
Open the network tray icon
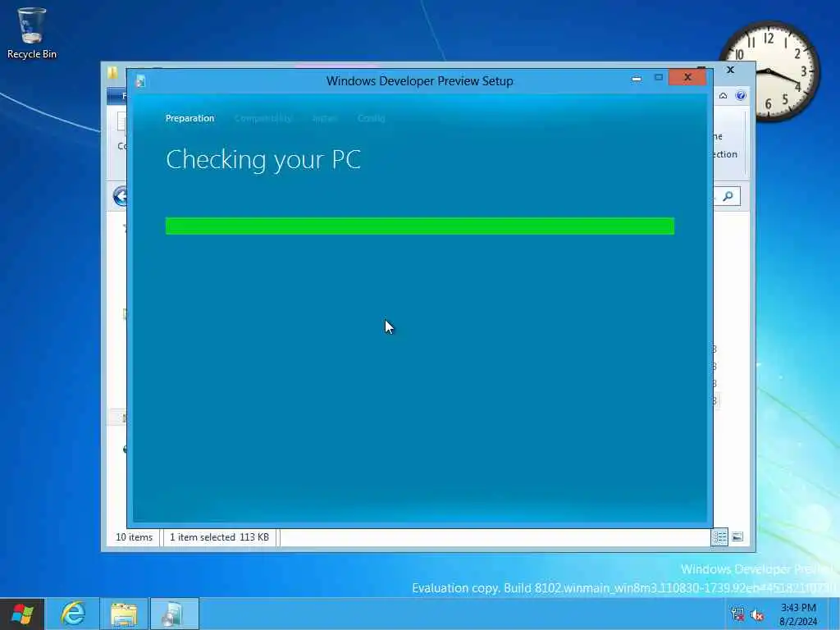(737, 614)
